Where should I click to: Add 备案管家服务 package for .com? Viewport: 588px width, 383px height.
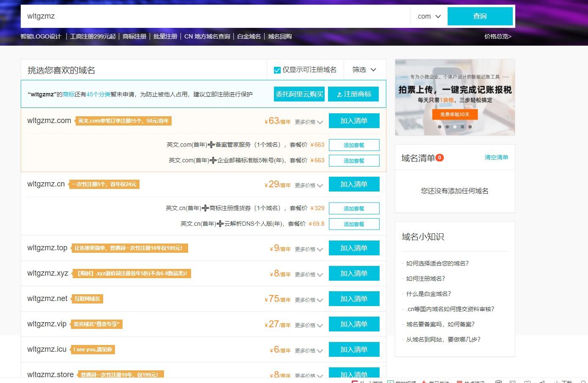[354, 145]
